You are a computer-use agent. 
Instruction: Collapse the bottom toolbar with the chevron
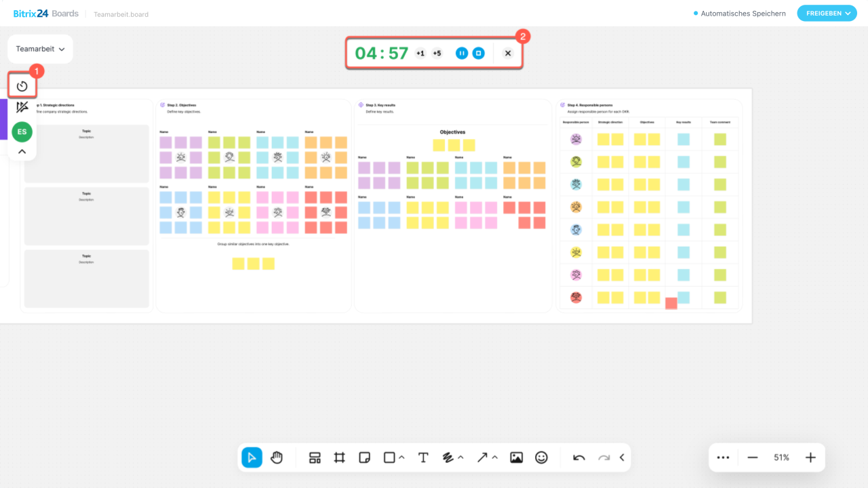pyautogui.click(x=622, y=457)
